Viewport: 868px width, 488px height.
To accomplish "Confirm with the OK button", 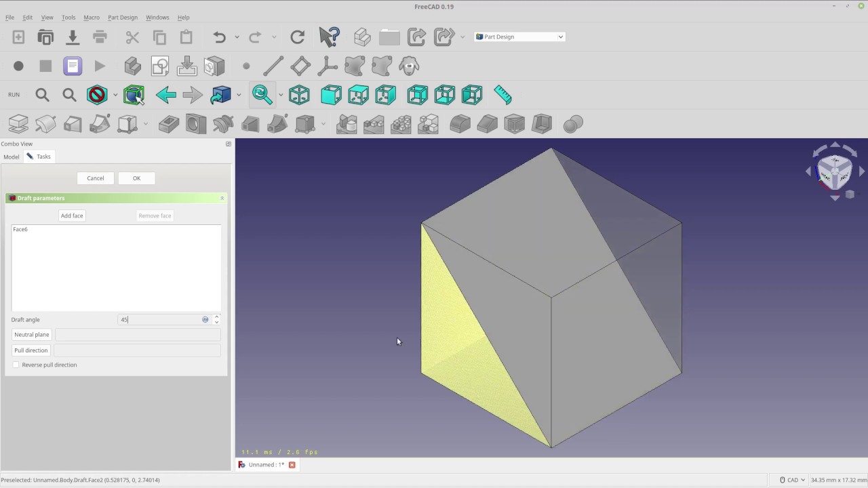I will pyautogui.click(x=136, y=178).
